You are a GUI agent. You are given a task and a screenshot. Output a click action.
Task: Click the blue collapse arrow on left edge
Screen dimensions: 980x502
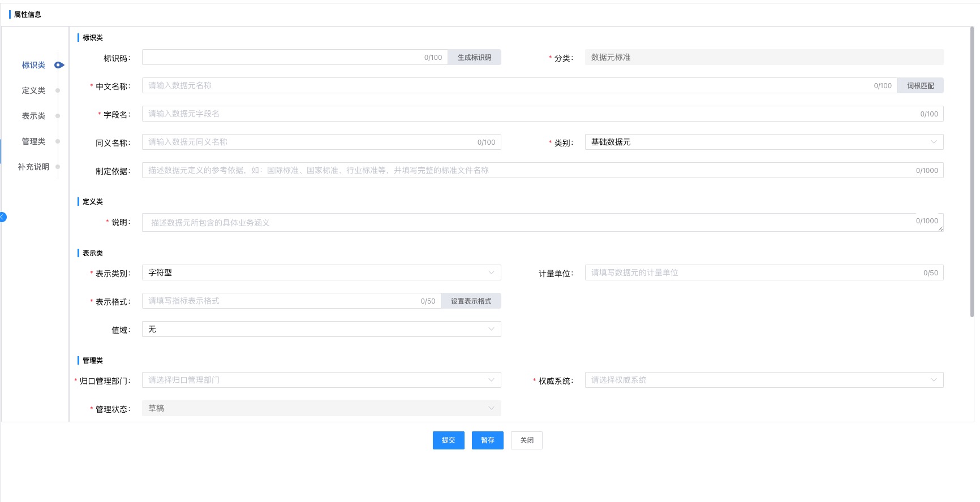(x=3, y=217)
